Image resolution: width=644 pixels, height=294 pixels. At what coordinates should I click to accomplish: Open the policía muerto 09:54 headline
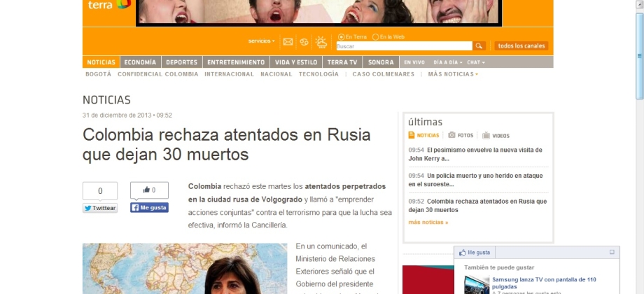click(x=475, y=180)
